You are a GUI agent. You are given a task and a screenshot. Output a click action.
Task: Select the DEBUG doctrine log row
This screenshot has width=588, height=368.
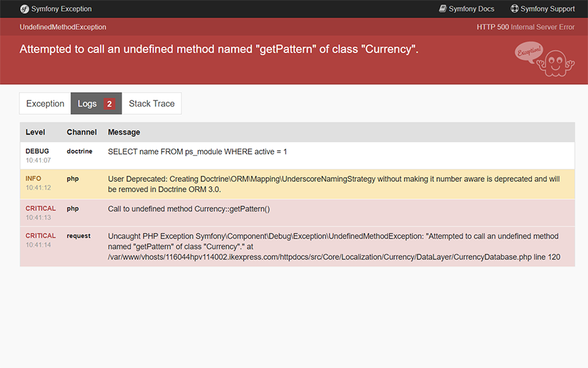(x=197, y=151)
